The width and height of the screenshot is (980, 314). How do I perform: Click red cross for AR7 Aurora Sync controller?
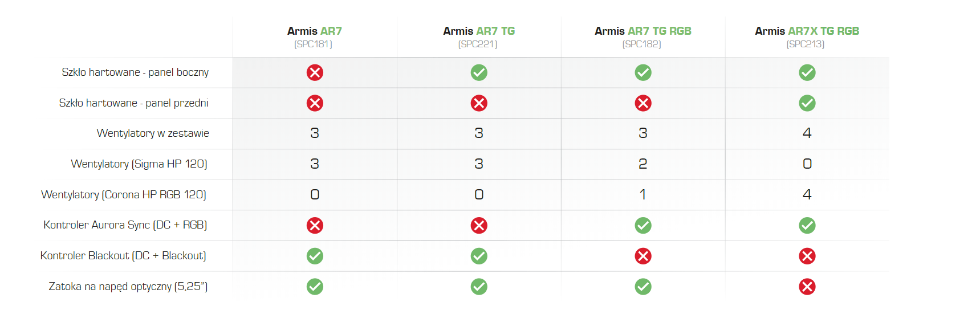coord(315,226)
